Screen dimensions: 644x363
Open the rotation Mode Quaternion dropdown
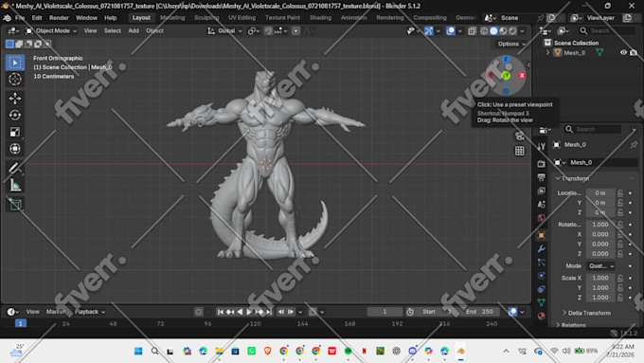[600, 266]
